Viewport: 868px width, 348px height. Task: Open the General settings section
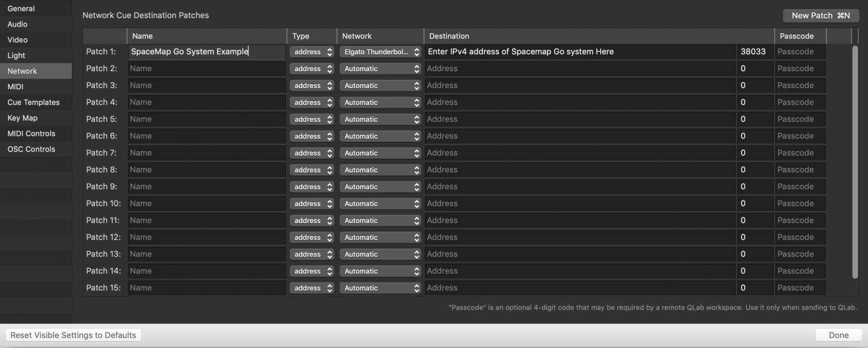(x=36, y=8)
